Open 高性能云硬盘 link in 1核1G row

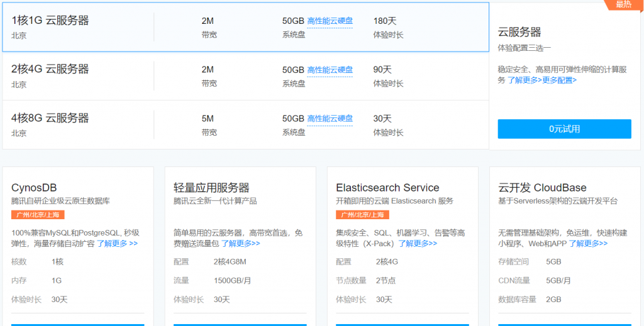click(x=330, y=21)
